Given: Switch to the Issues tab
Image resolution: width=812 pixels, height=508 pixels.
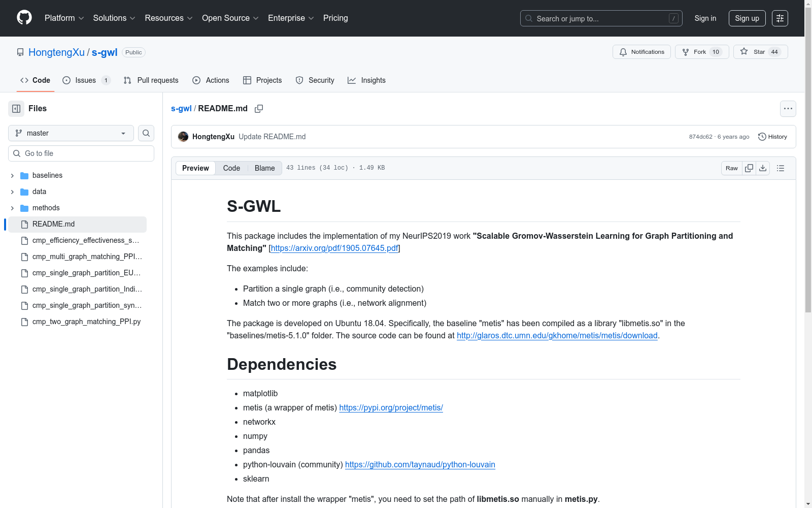Looking at the screenshot, I should pyautogui.click(x=86, y=80).
